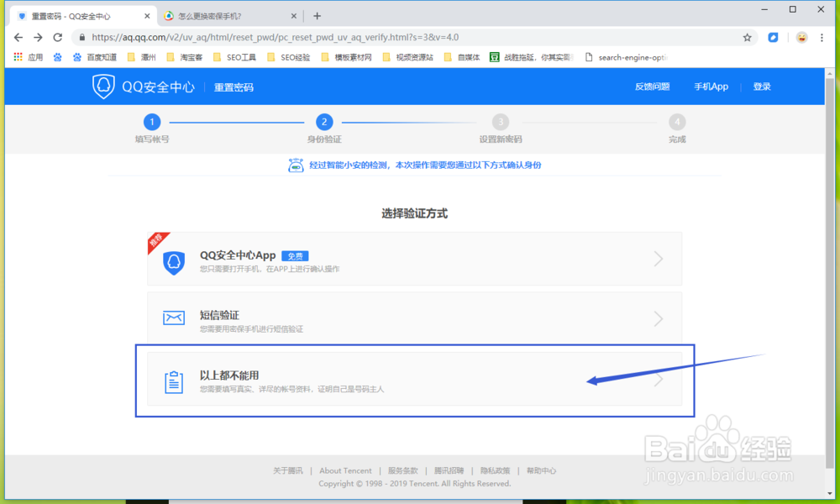Image resolution: width=840 pixels, height=504 pixels.
Task: Open the 自媒体 bookmark folder
Action: [x=462, y=57]
